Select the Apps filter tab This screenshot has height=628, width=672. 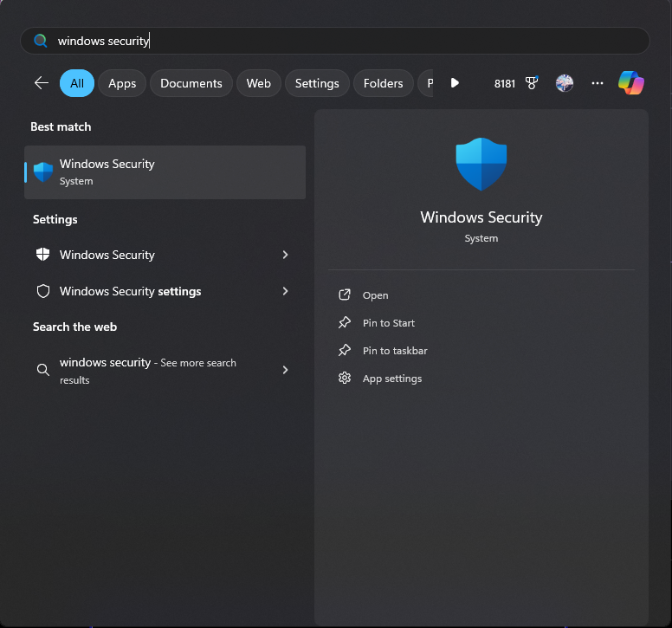pos(122,83)
